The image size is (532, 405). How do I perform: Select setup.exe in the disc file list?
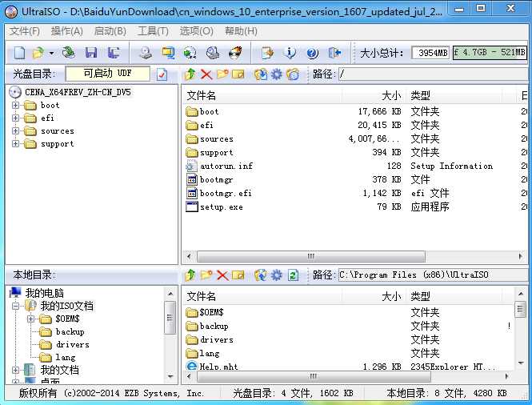[x=221, y=207]
